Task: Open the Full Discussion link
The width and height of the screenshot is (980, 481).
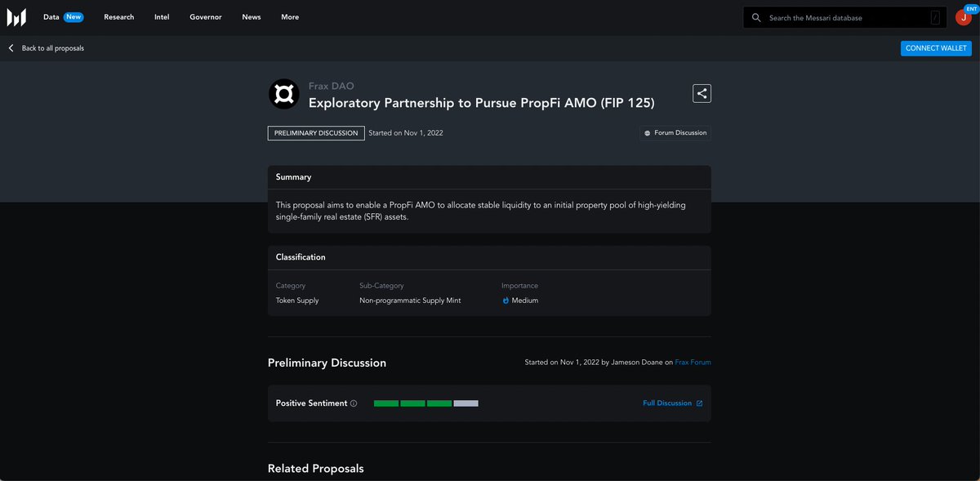Action: (667, 403)
